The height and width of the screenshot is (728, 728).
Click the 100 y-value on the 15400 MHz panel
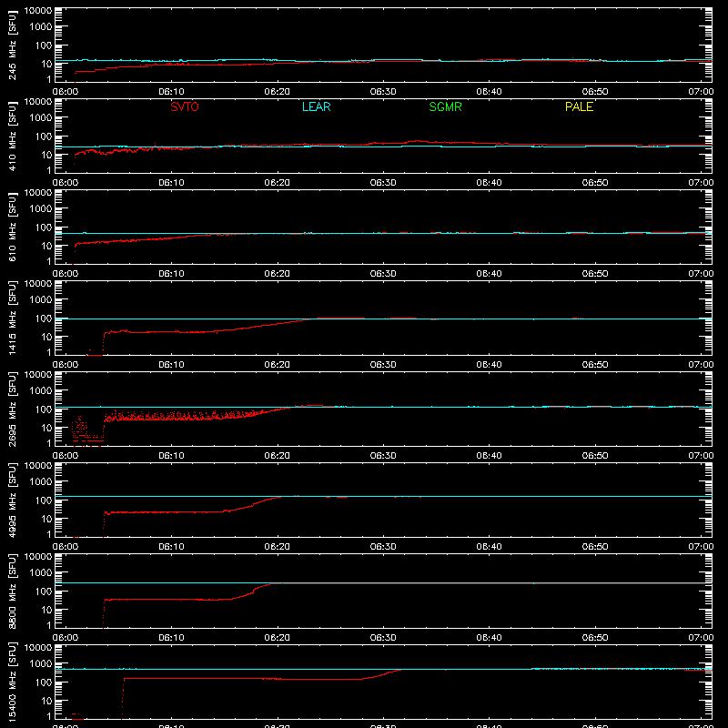click(x=44, y=682)
